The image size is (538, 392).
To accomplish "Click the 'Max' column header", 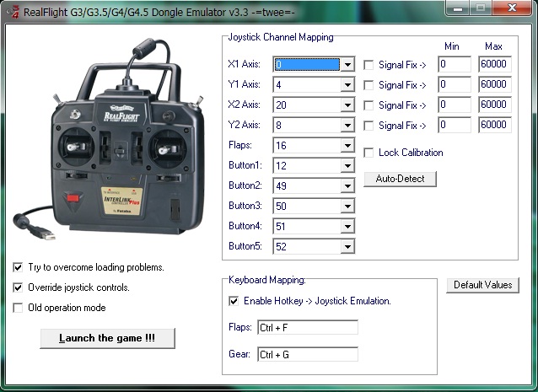I will pyautogui.click(x=493, y=46).
